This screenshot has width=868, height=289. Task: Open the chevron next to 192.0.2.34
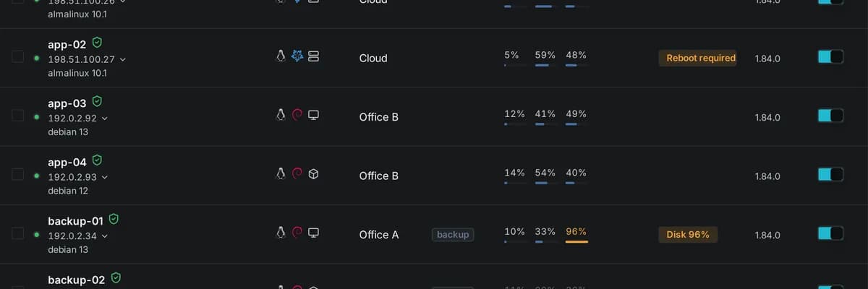(x=104, y=236)
